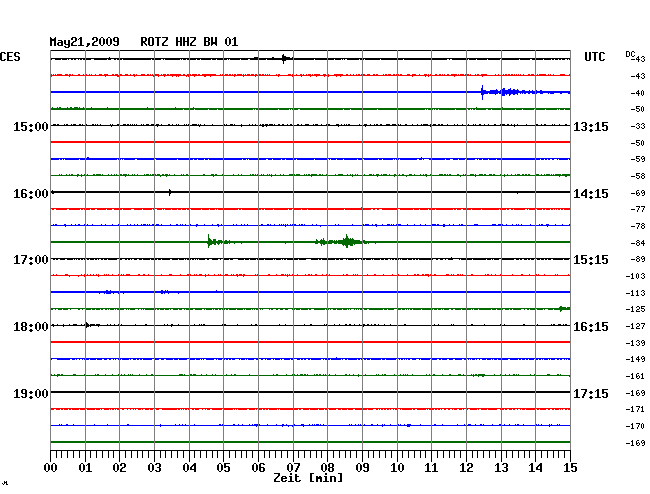Select minute 10 on the time axis
The width and height of the screenshot is (650, 494).
(x=397, y=467)
